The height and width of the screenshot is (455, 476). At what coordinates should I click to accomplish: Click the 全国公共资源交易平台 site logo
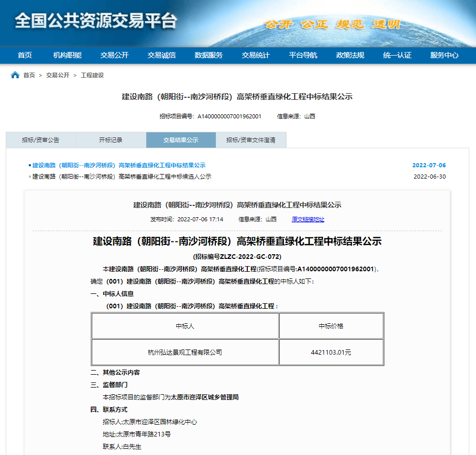coord(96,21)
